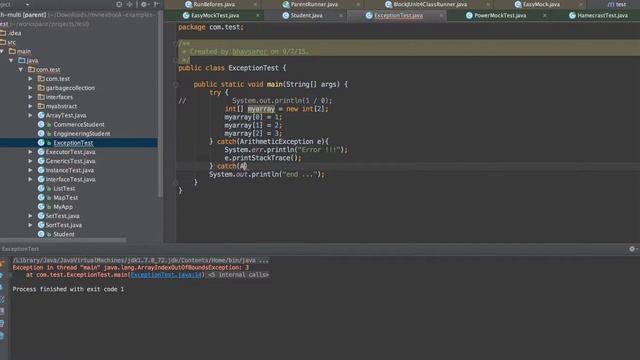
Task: Click the scroll-from-source target icon
Action: [x=119, y=4]
